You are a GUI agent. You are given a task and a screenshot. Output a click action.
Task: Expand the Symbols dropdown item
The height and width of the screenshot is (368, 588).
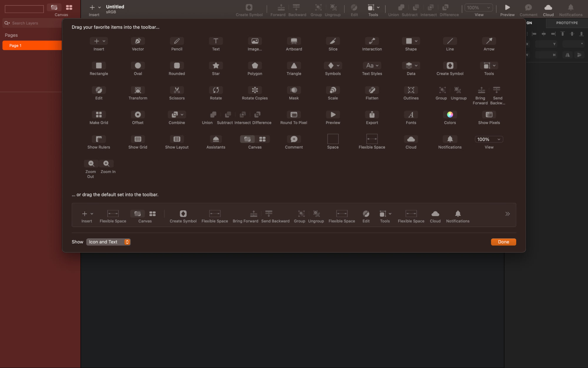coord(333,65)
